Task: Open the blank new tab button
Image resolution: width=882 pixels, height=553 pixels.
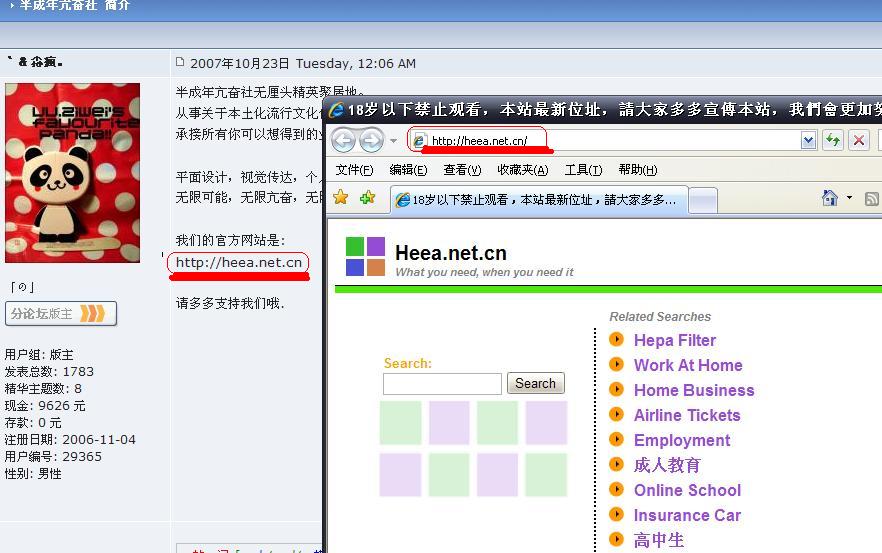Action: pos(703,200)
